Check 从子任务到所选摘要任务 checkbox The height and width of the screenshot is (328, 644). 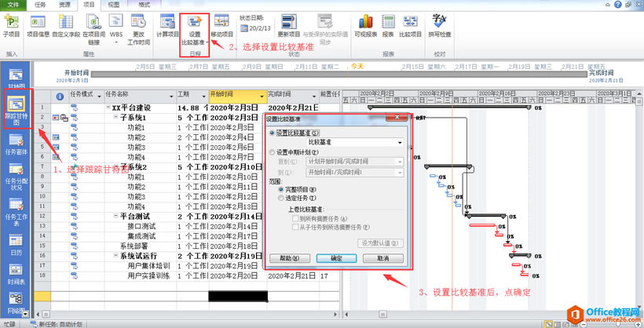tap(295, 227)
